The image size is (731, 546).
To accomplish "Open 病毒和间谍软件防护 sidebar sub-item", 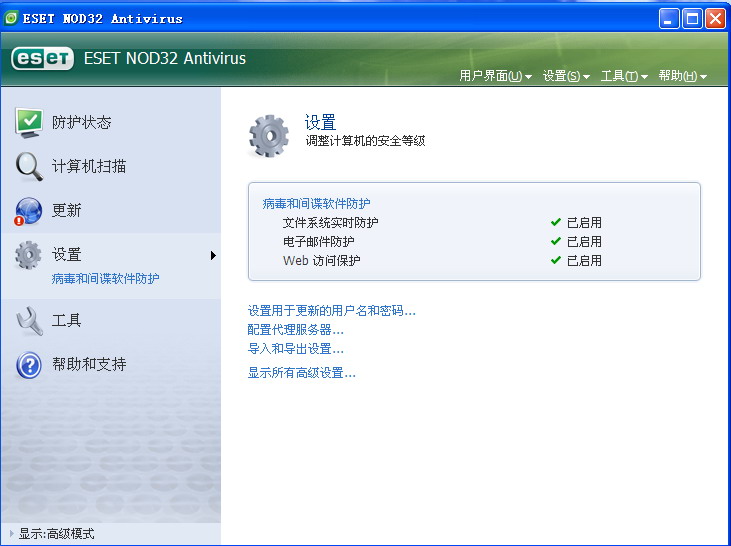I will click(x=105, y=279).
